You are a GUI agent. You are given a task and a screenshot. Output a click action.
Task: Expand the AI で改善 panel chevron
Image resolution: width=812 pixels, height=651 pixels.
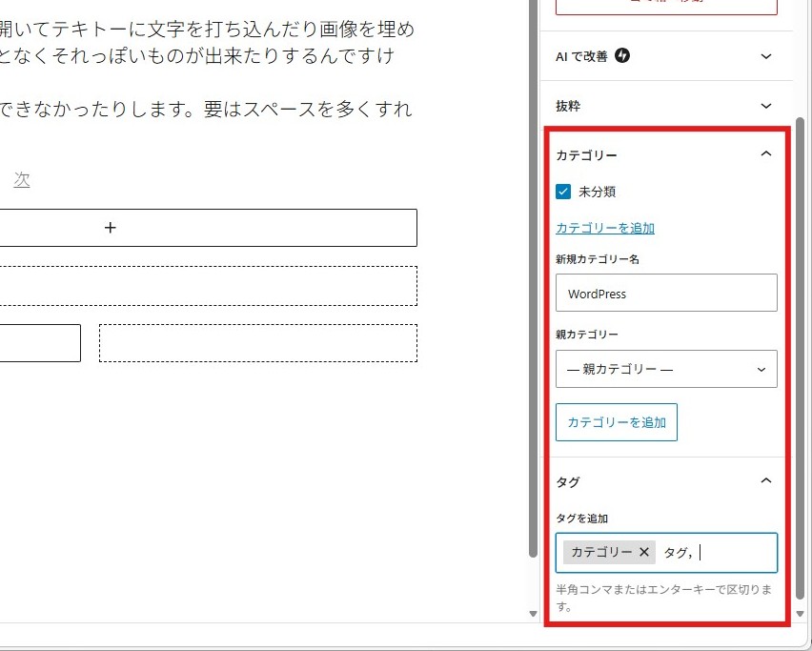click(x=766, y=56)
